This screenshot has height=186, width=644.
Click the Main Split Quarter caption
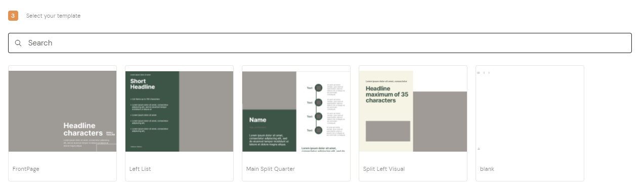pyautogui.click(x=270, y=169)
